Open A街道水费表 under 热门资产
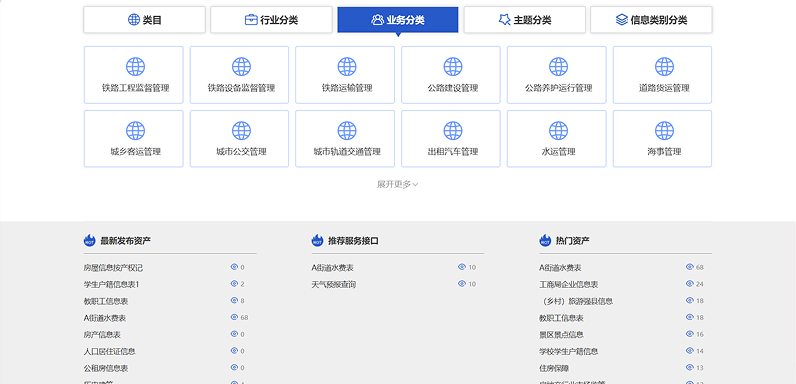The width and height of the screenshot is (796, 384). coord(560,268)
